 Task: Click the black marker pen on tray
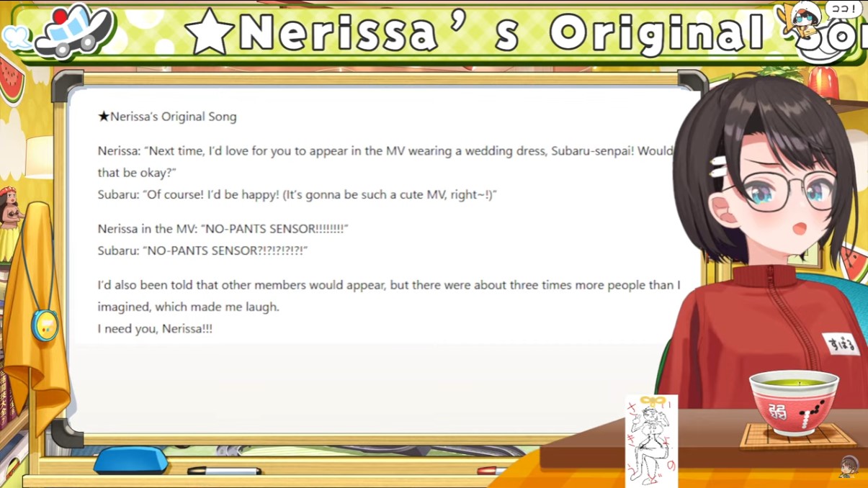(x=224, y=471)
